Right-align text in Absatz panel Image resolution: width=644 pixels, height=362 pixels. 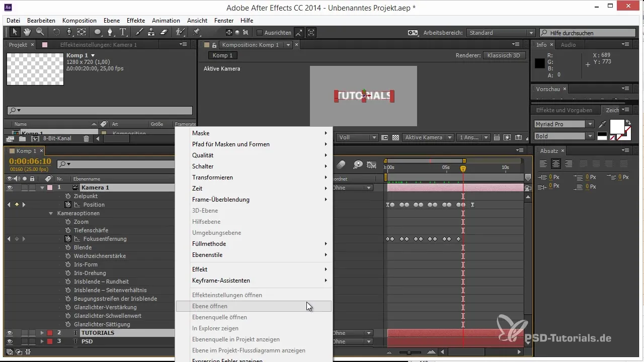point(568,164)
